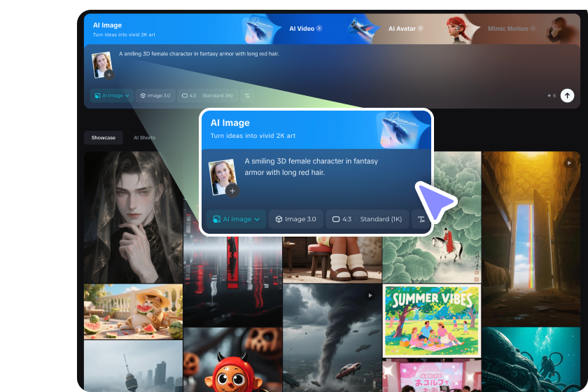Click the reference portrait in the enlarged callout

pyautogui.click(x=223, y=177)
